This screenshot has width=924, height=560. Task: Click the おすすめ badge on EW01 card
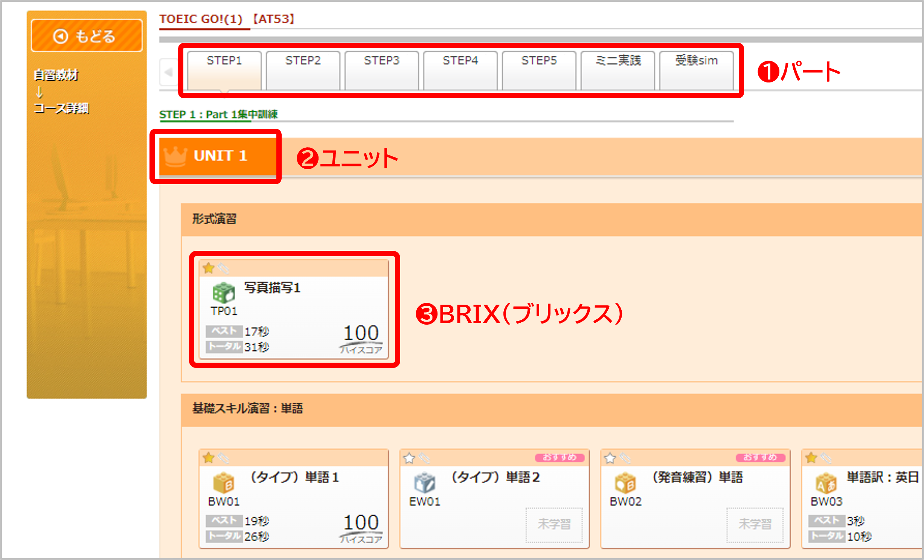560,457
